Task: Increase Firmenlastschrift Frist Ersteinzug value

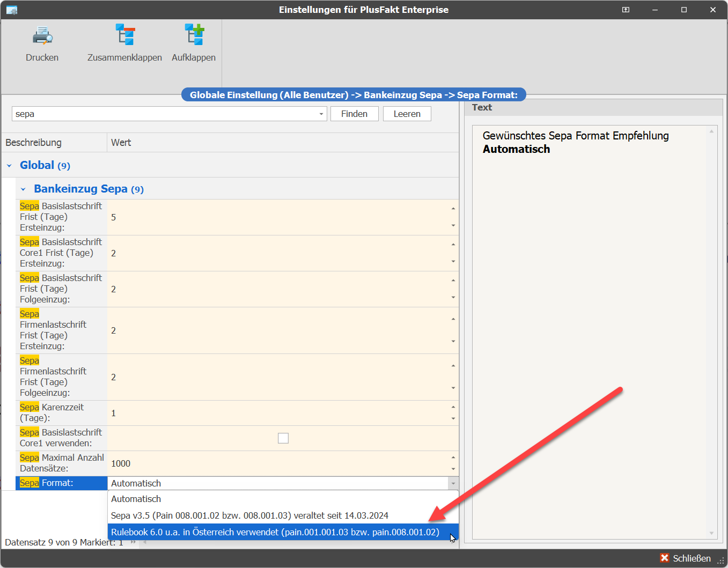Action: (x=453, y=319)
